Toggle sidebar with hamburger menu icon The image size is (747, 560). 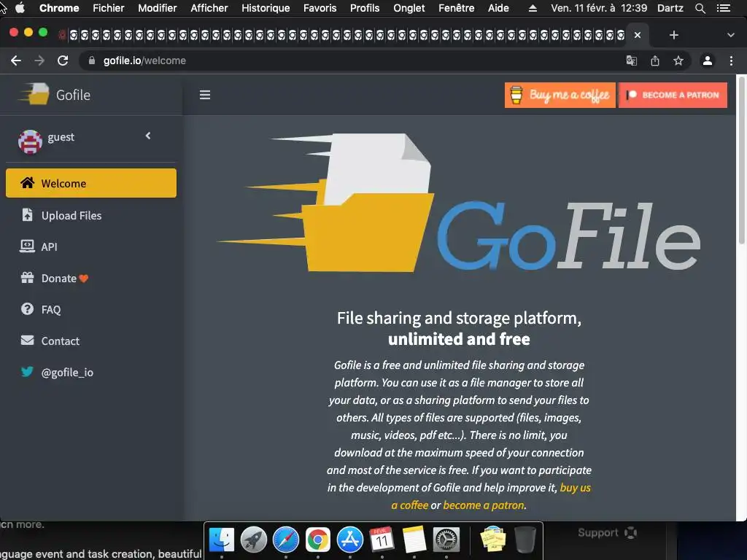[205, 95]
